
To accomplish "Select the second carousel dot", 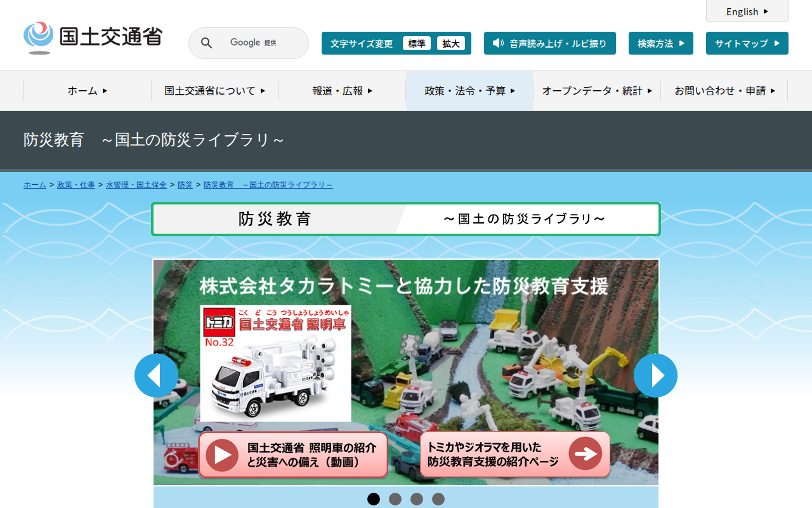I will point(395,499).
